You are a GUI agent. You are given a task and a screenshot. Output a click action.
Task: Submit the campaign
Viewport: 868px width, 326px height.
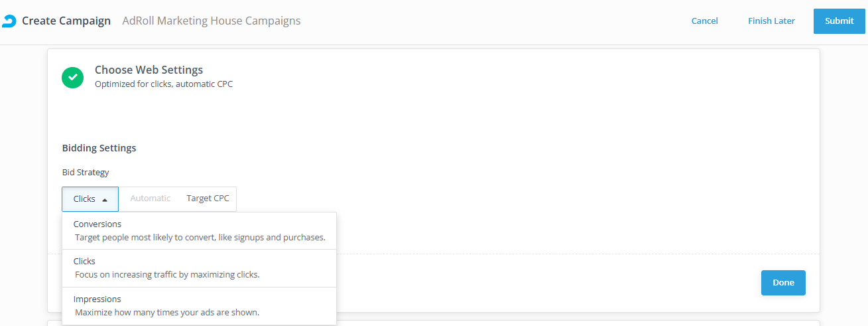839,21
